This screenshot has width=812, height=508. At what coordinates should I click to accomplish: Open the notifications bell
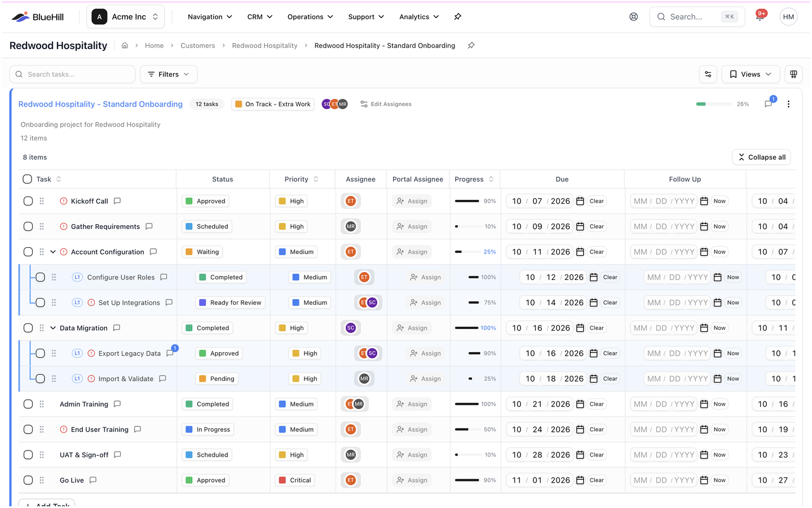[760, 16]
